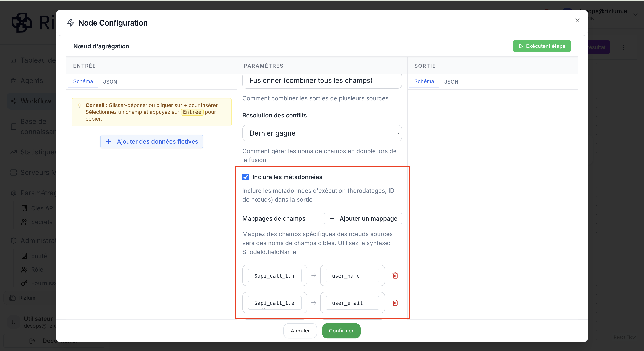Select the Schéma tab under SORTIE
Viewport: 644px width, 351px height.
[x=424, y=81]
